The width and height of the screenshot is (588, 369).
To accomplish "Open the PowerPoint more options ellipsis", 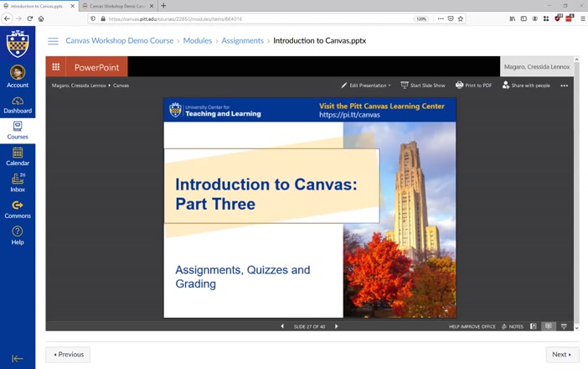I will pos(564,86).
